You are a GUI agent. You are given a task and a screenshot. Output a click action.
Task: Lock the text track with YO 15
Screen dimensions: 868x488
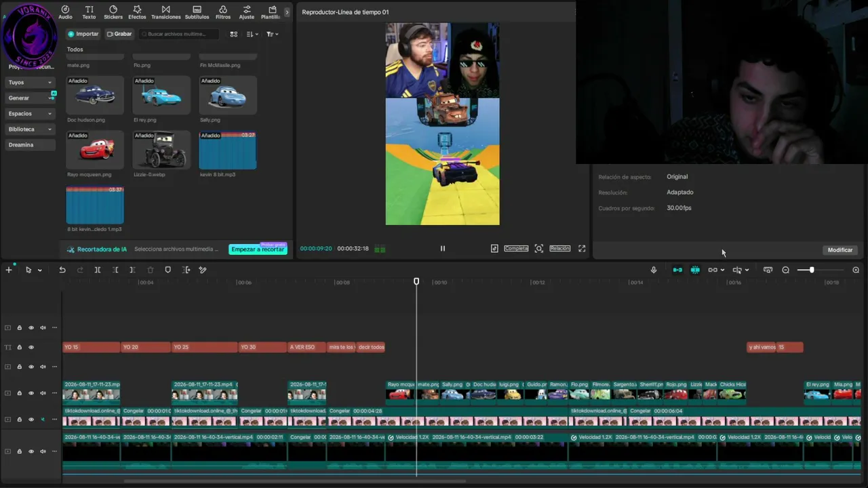[19, 347]
